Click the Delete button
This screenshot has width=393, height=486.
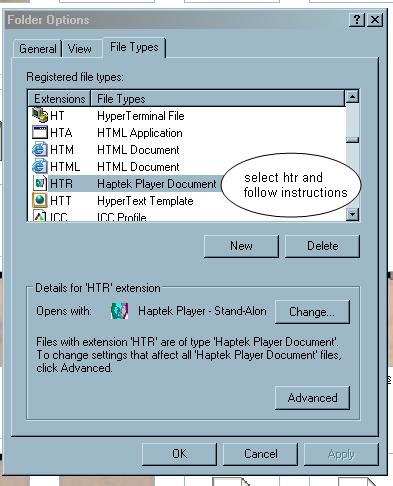[322, 246]
